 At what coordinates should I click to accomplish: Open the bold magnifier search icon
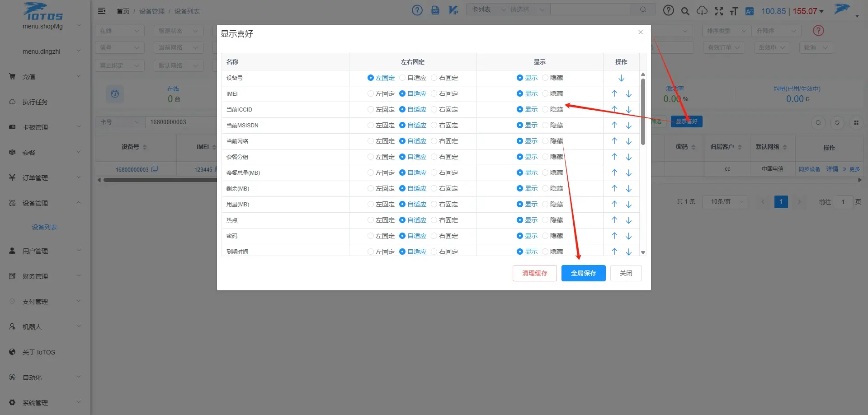[685, 11]
